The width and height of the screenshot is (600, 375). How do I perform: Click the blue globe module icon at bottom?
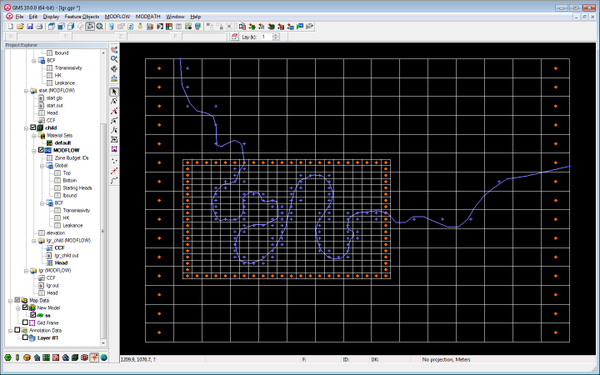(104, 357)
